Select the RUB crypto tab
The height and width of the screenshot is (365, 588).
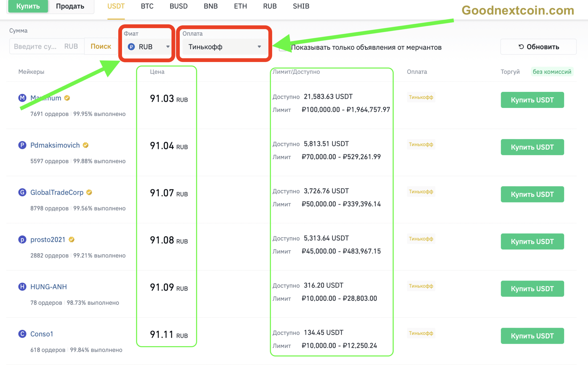[x=270, y=6]
